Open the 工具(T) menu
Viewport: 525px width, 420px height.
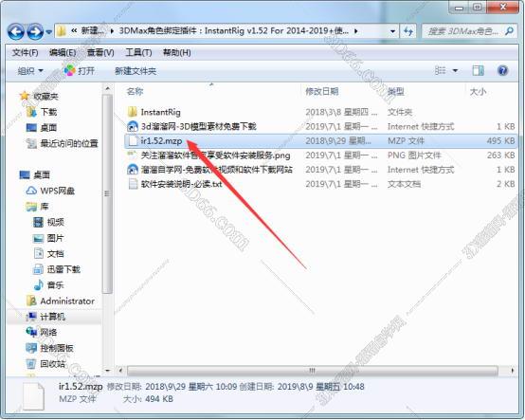click(138, 52)
